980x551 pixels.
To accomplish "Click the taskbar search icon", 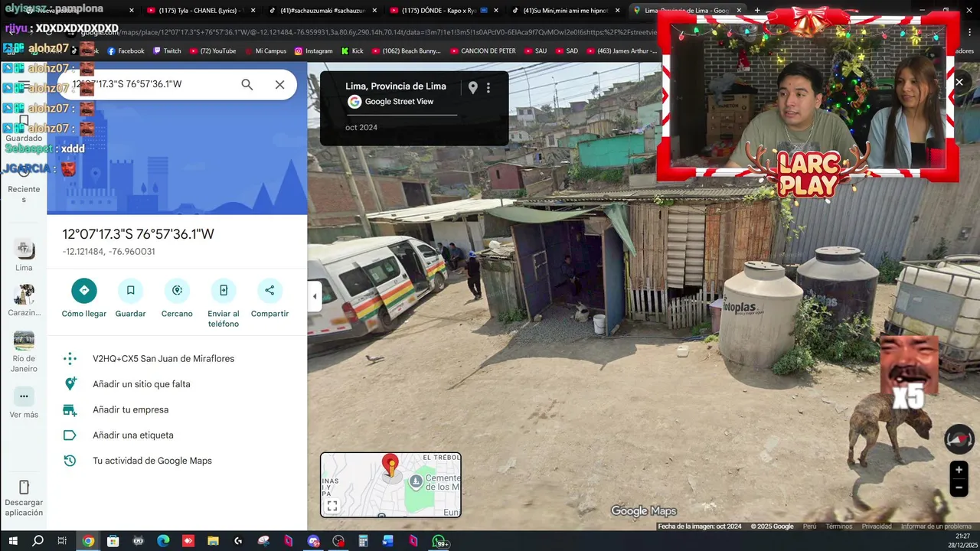I will [38, 541].
